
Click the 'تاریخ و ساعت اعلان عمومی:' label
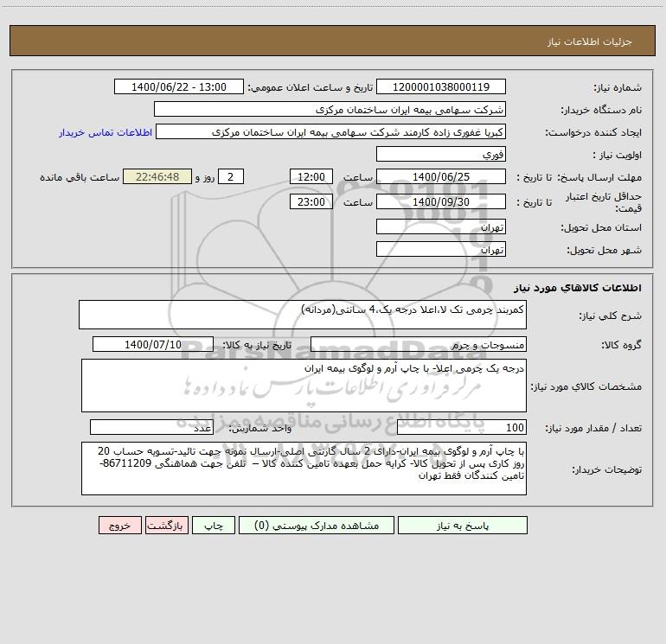310,87
